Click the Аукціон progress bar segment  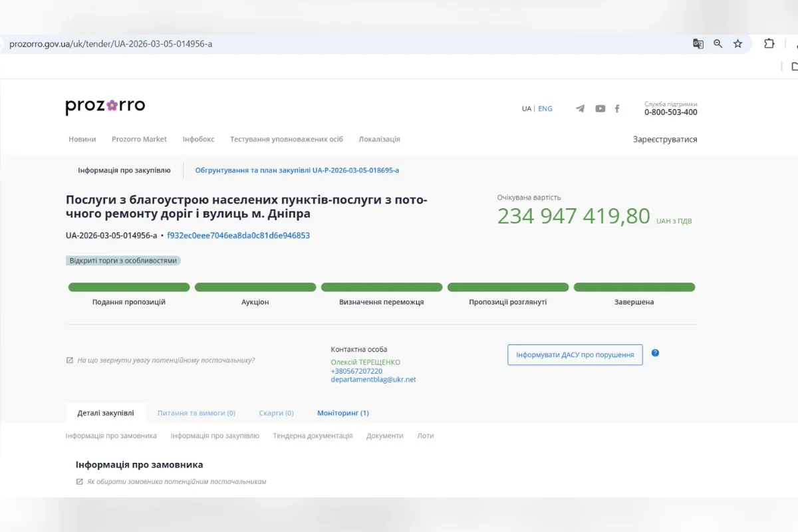pyautogui.click(x=255, y=287)
